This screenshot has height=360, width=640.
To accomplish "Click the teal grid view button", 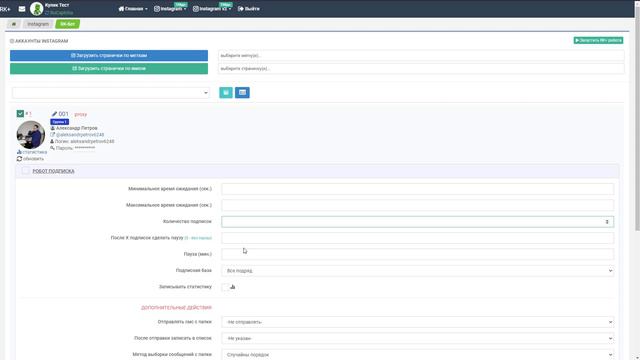I will [226, 93].
